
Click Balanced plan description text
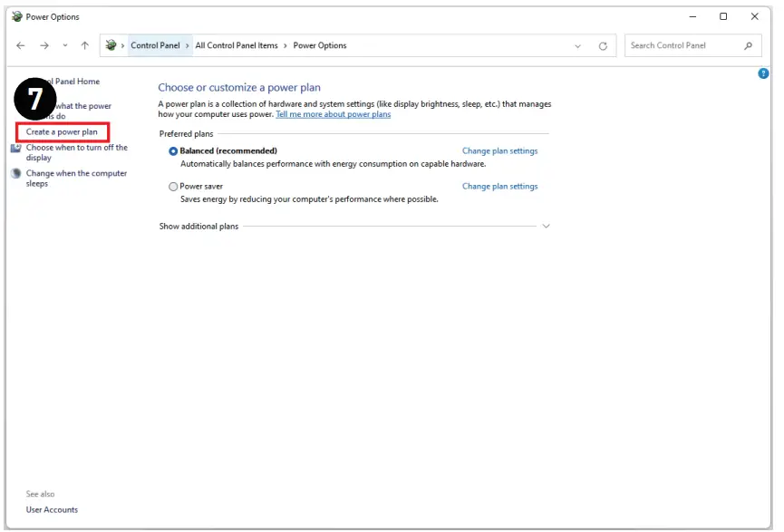pyautogui.click(x=333, y=164)
